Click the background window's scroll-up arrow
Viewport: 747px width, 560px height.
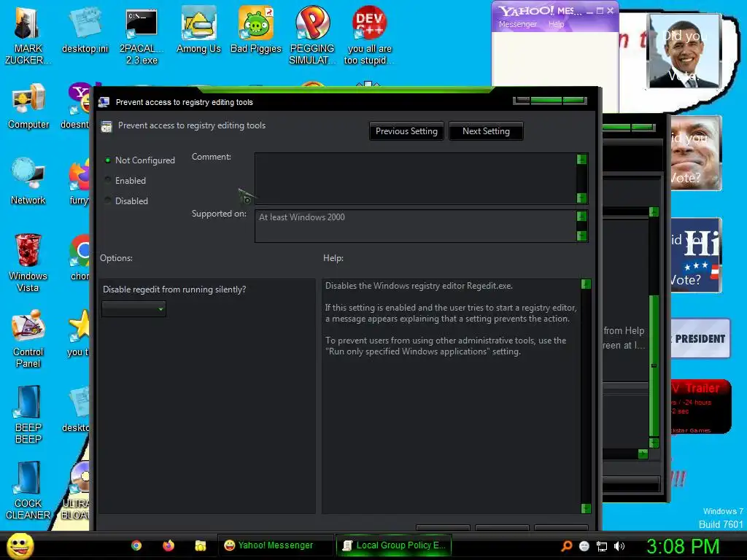tap(654, 212)
